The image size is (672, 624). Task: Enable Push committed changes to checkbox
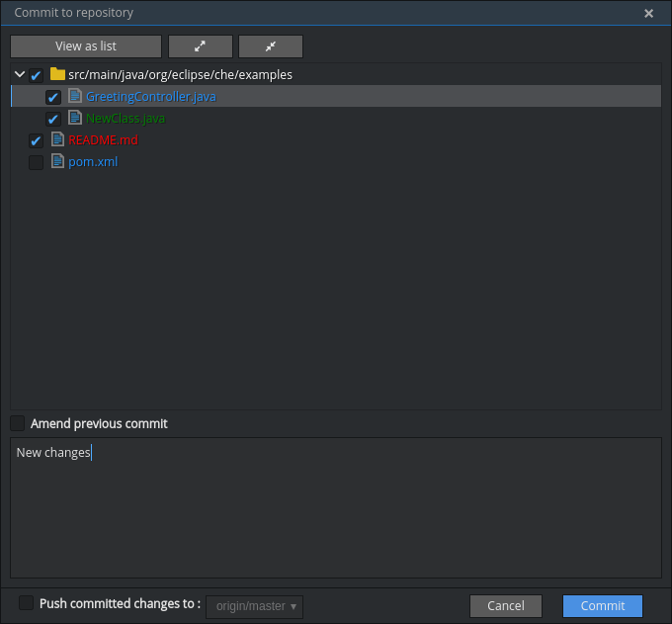[26, 602]
